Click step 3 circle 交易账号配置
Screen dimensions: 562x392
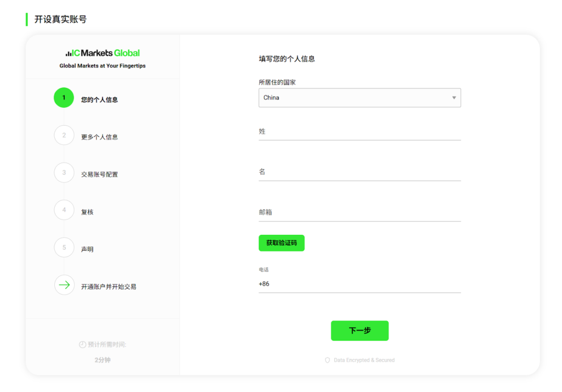tap(64, 172)
